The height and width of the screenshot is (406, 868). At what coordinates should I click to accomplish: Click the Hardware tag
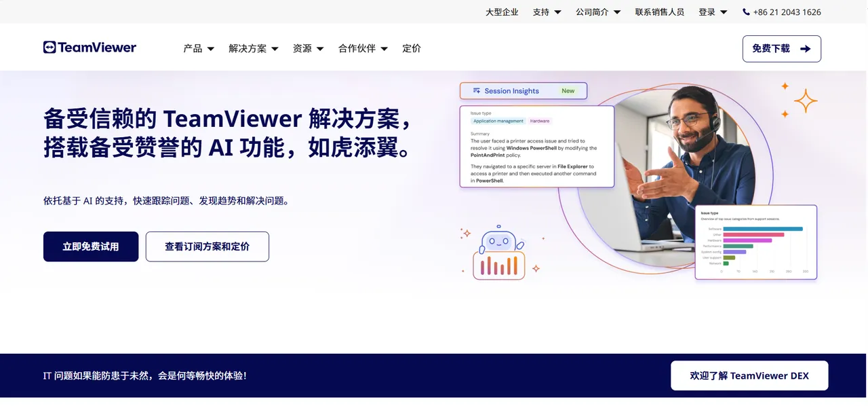(x=540, y=121)
